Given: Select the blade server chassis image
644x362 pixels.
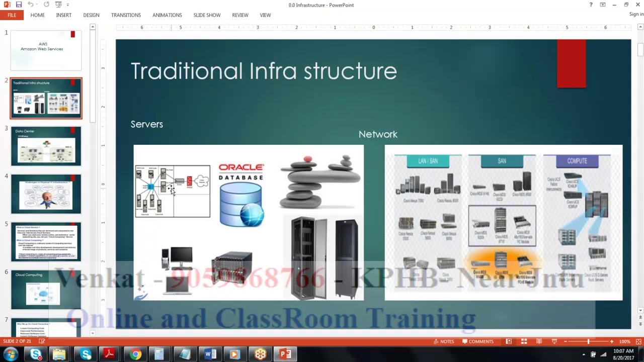Looking at the screenshot, I should coord(231,268).
